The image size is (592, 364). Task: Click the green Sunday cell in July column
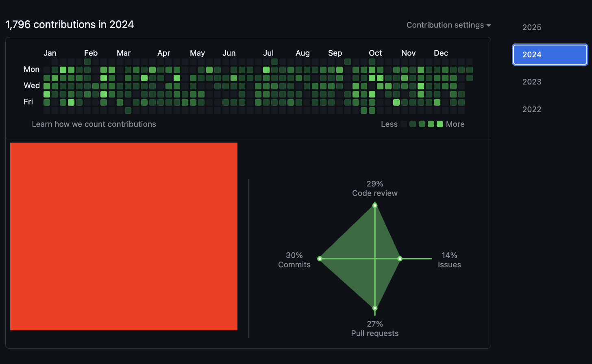(x=274, y=62)
